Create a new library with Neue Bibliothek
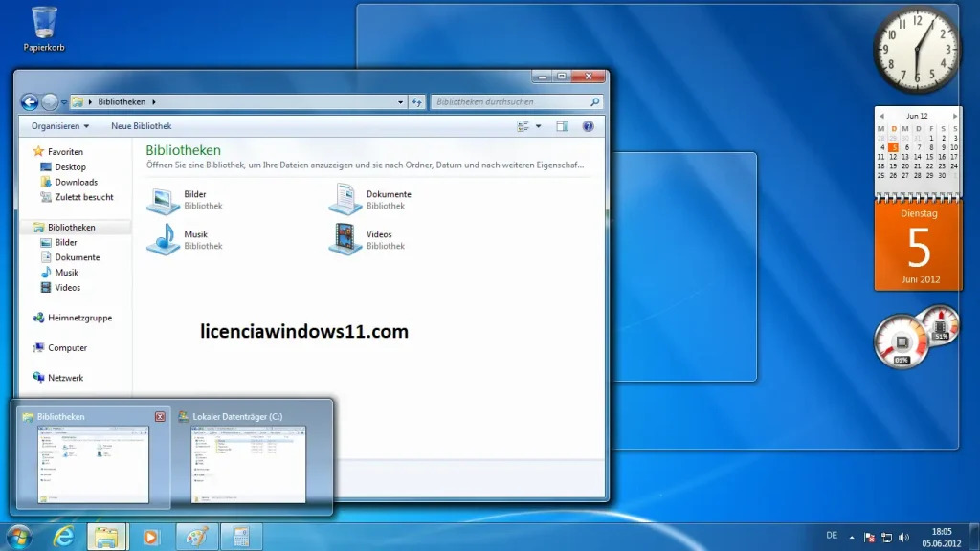 click(x=142, y=126)
